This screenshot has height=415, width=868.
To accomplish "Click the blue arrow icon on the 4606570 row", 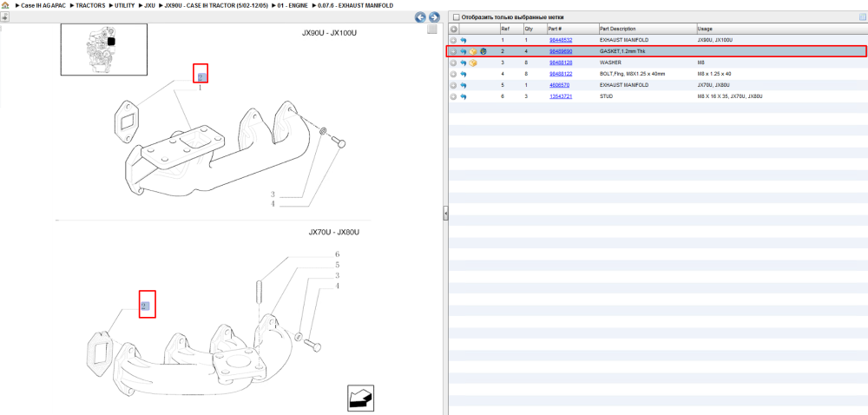I will [x=464, y=85].
